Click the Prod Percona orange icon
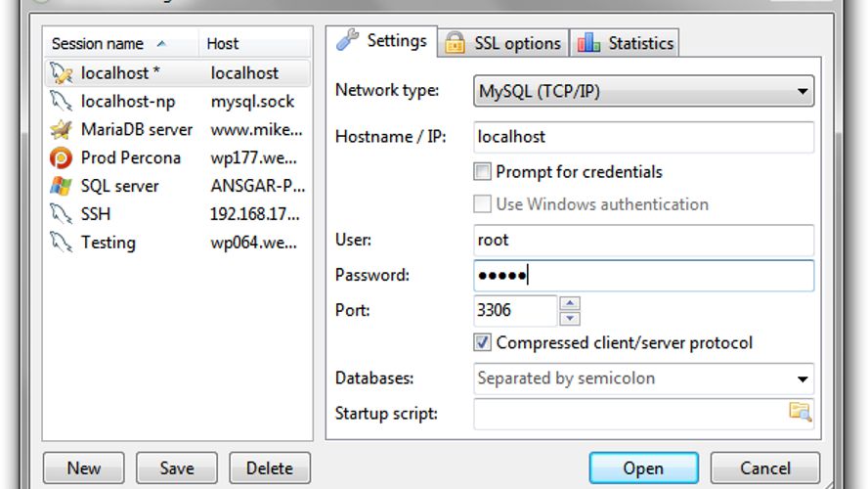This screenshot has height=489, width=868. [x=61, y=157]
